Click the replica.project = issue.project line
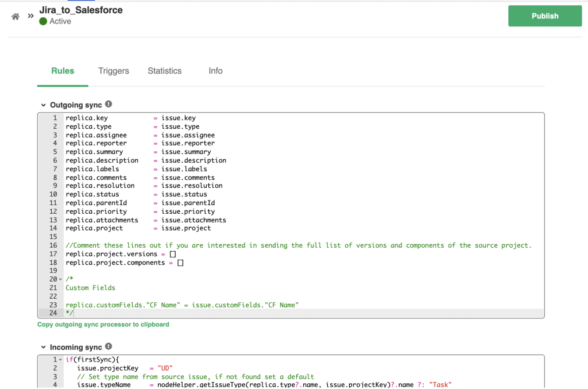Image resolution: width=588 pixels, height=389 pixels. click(138, 228)
